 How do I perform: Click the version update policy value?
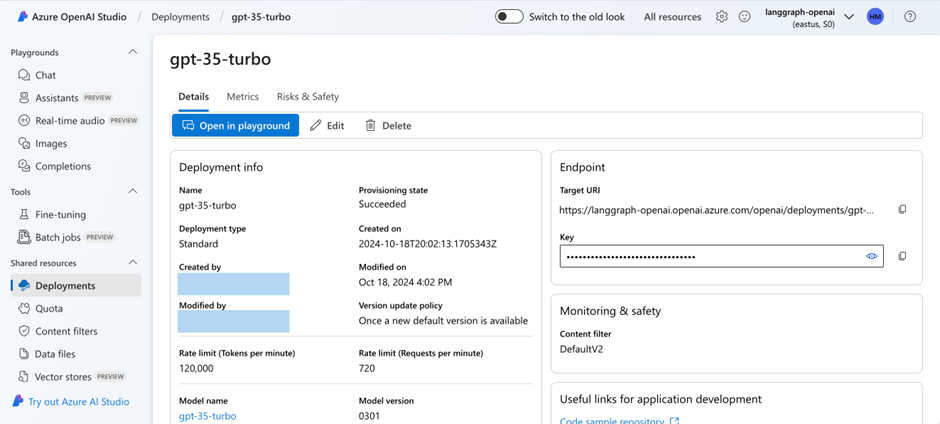pyautogui.click(x=443, y=320)
